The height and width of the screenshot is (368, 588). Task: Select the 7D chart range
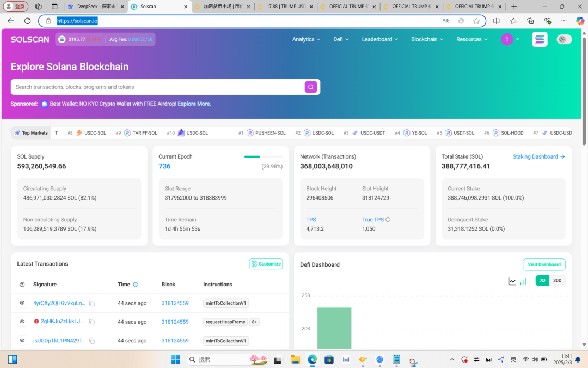pos(542,281)
